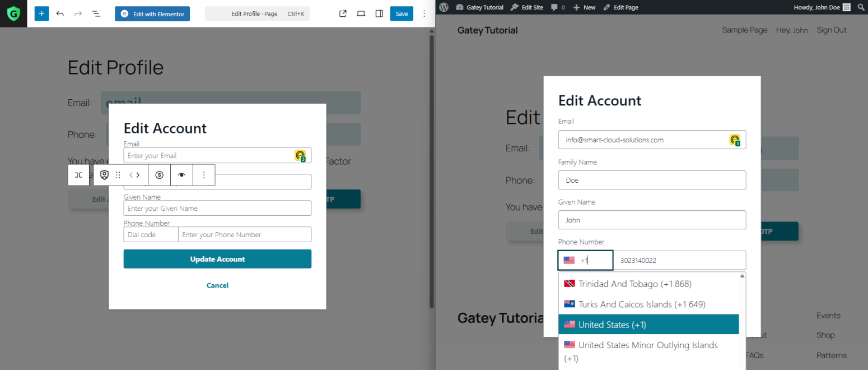Redo the last undone change
The width and height of the screenshot is (868, 370).
(x=78, y=13)
